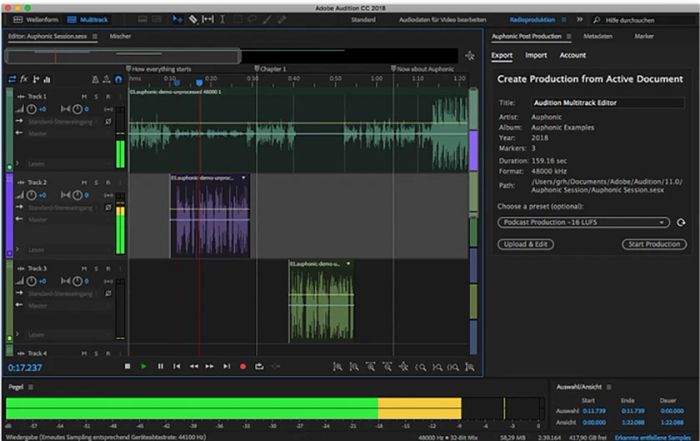Select the Time Selection I-beam tool
Viewport: 700px width, 441px height.
click(x=222, y=19)
